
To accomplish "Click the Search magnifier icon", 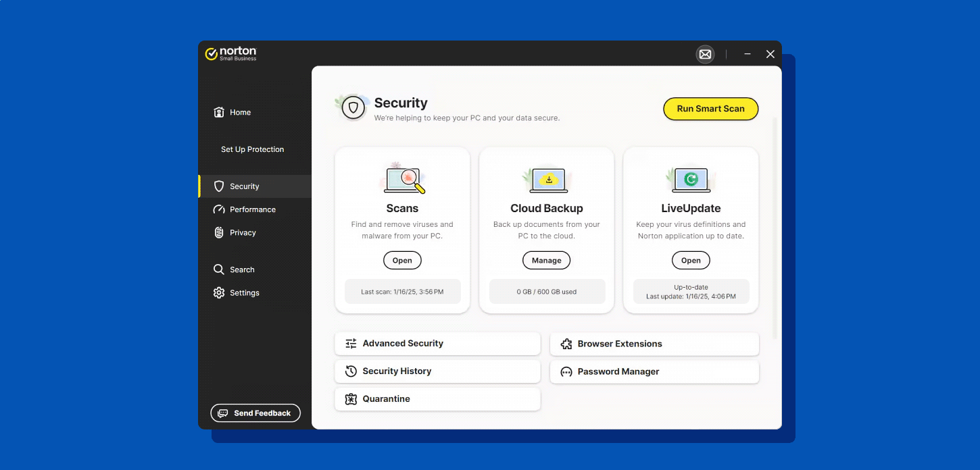I will click(x=220, y=269).
